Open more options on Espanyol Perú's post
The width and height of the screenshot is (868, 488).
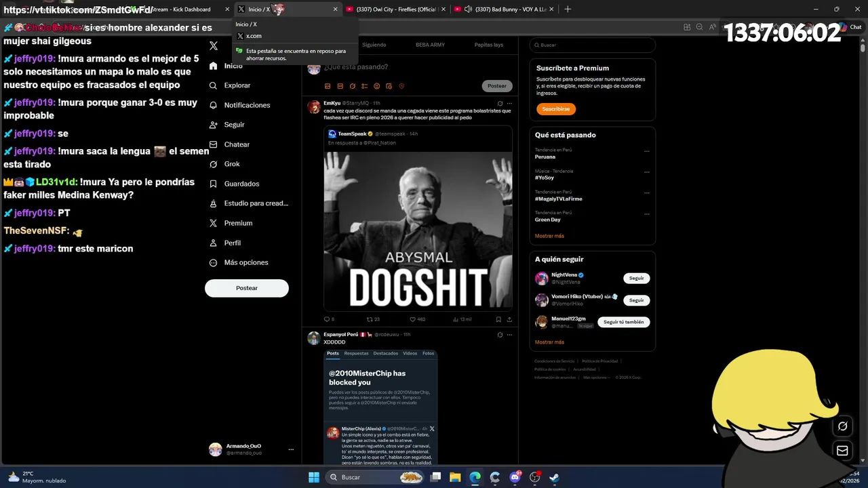click(x=509, y=334)
